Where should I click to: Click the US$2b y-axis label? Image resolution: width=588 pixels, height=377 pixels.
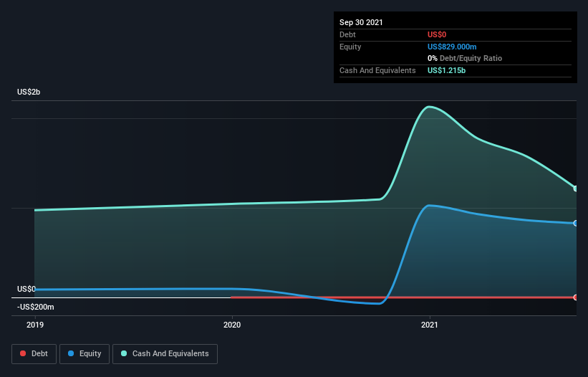tap(29, 92)
